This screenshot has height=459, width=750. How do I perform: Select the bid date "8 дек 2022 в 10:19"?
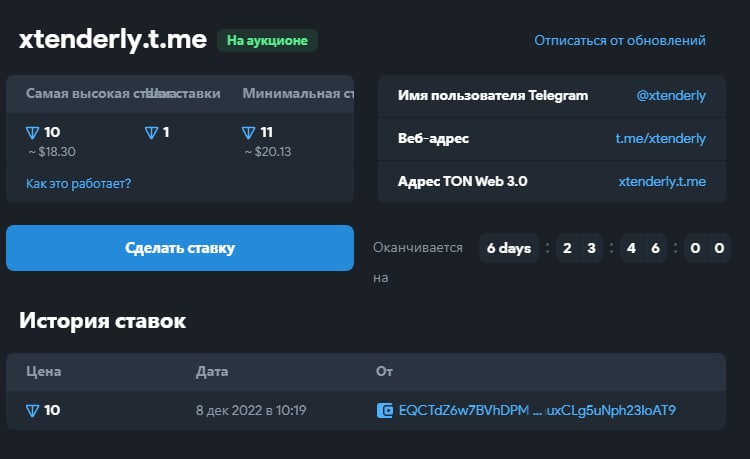pyautogui.click(x=250, y=410)
